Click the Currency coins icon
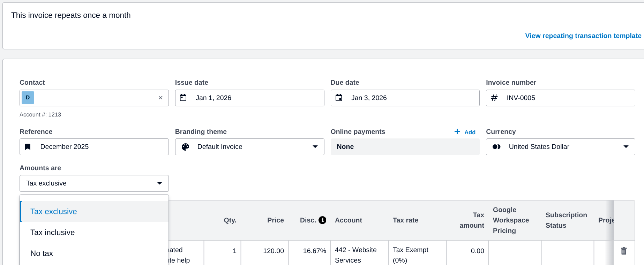This screenshot has height=265, width=644. tap(496, 147)
